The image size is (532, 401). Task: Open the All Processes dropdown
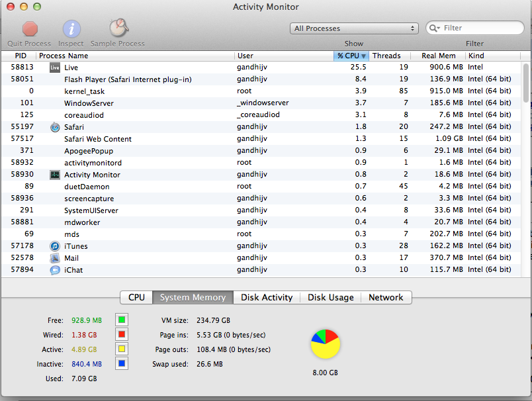[x=354, y=28]
